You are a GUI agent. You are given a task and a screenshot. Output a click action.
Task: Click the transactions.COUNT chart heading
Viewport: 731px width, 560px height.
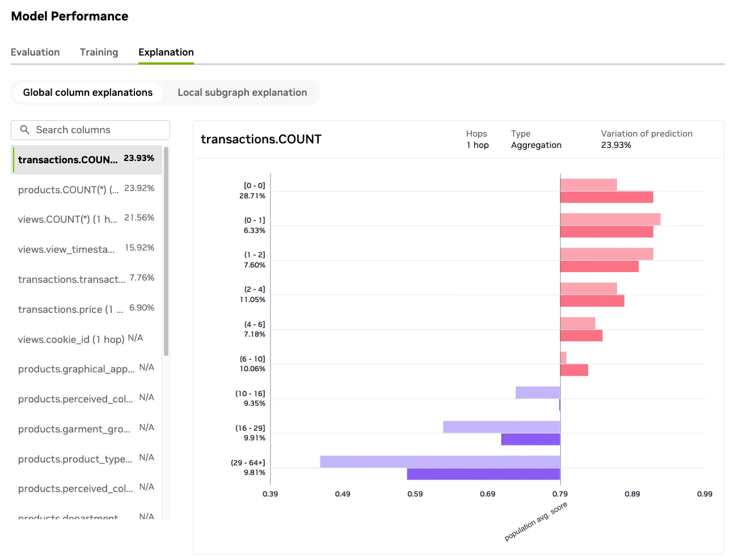point(261,139)
